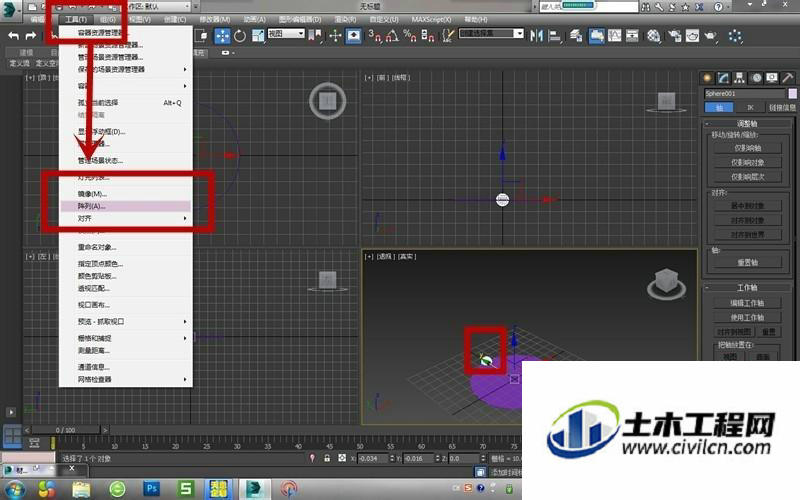The width and height of the screenshot is (800, 500).
Task: Open the Curve Editor icon
Action: pos(614,36)
